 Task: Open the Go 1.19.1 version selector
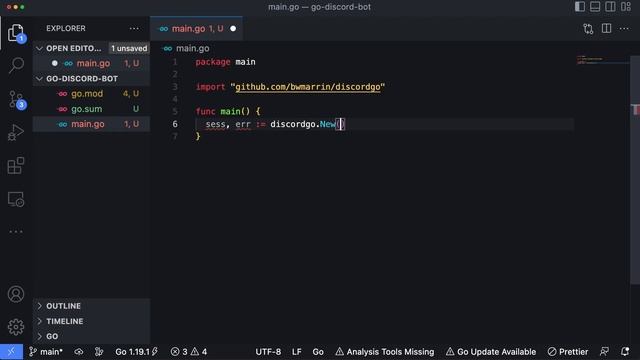(x=136, y=352)
